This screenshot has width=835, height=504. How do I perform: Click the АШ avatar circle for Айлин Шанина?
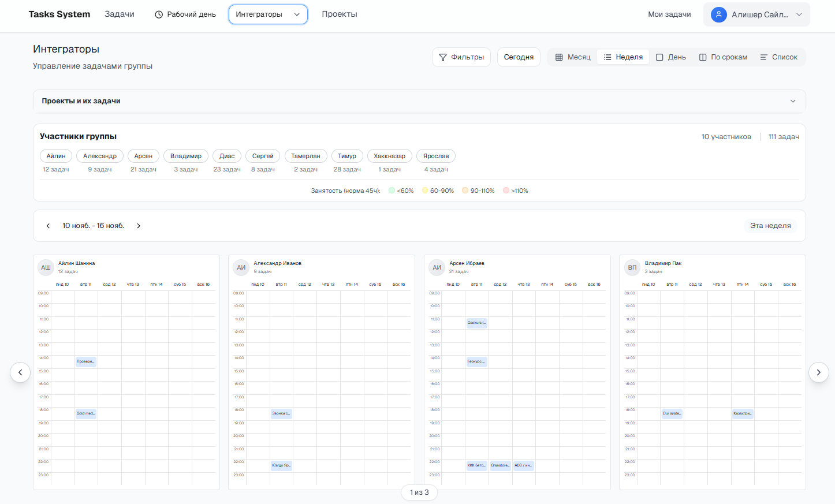point(46,267)
